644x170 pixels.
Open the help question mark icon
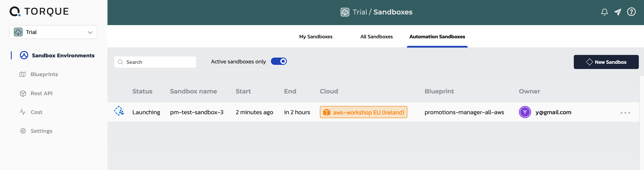coord(631,12)
